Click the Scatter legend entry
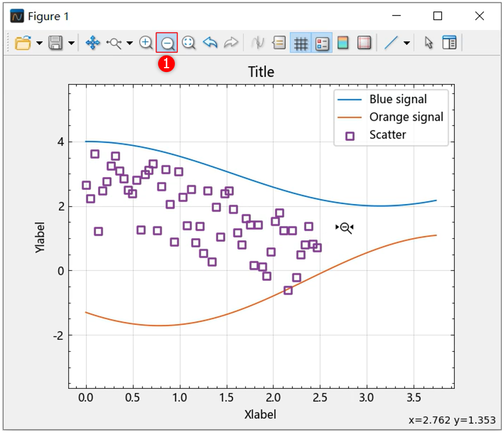504x433 pixels. 387,135
